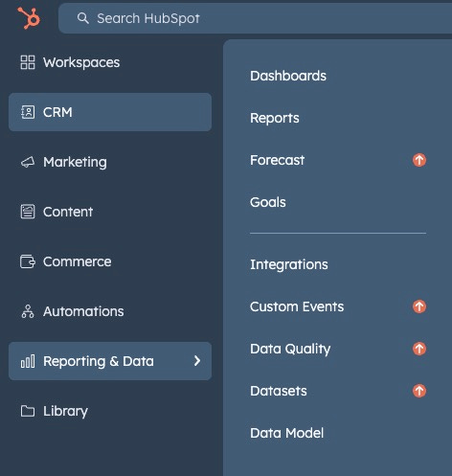Open Integrations from the submenu
Image resolution: width=452 pixels, height=476 pixels.
(x=289, y=264)
